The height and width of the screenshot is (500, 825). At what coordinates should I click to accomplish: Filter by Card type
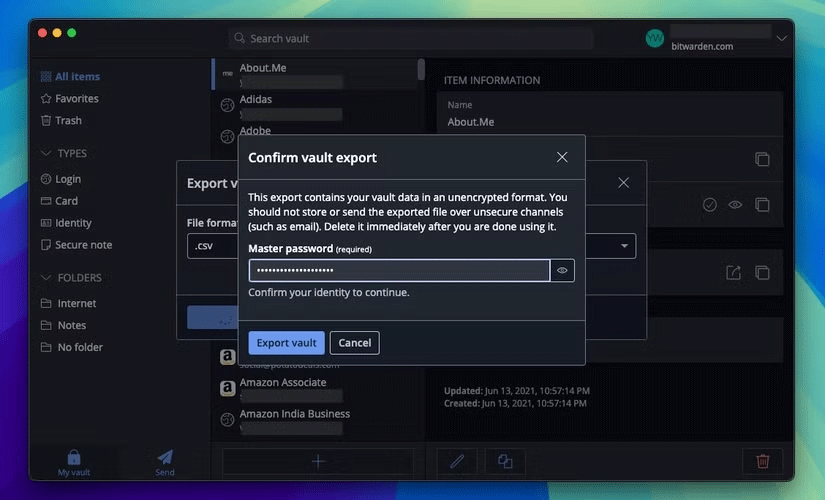pos(59,201)
